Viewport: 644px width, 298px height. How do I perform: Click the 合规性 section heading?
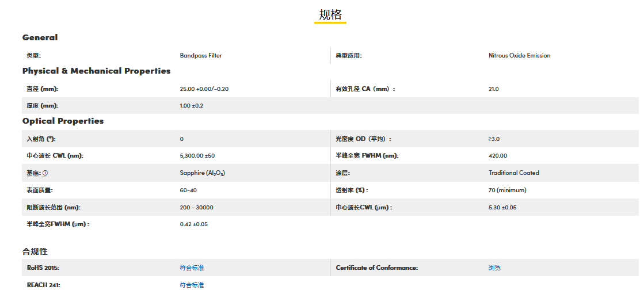pos(35,251)
